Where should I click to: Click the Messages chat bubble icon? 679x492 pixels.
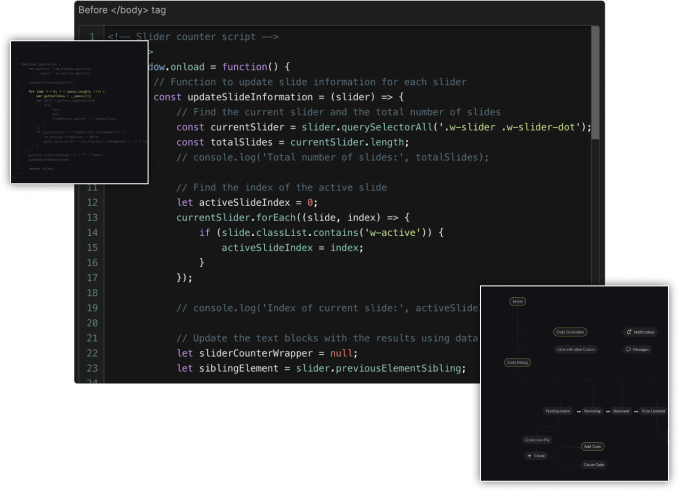[x=628, y=350]
